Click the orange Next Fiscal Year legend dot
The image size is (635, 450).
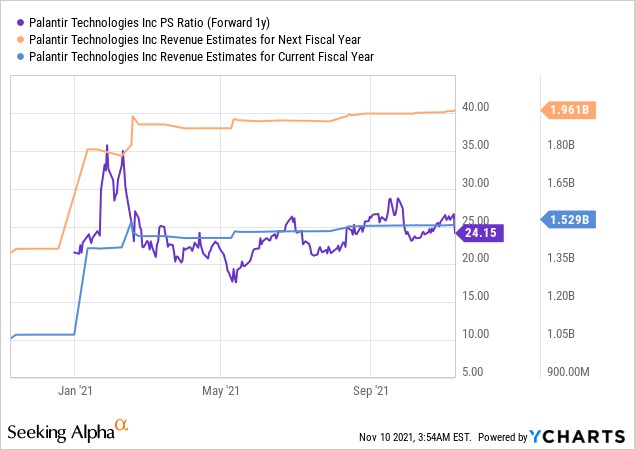coord(20,40)
